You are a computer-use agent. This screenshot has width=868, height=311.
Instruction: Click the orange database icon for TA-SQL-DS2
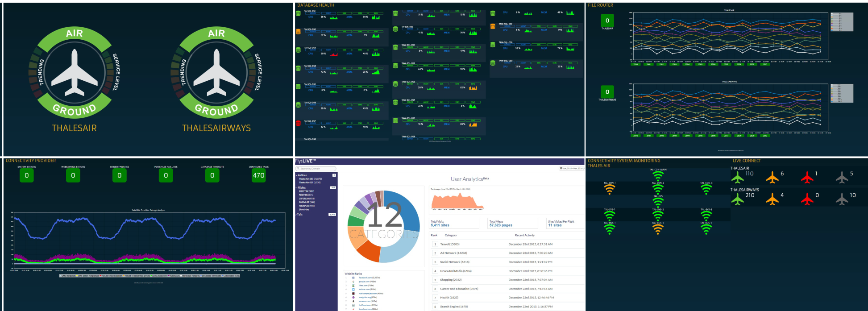(298, 32)
